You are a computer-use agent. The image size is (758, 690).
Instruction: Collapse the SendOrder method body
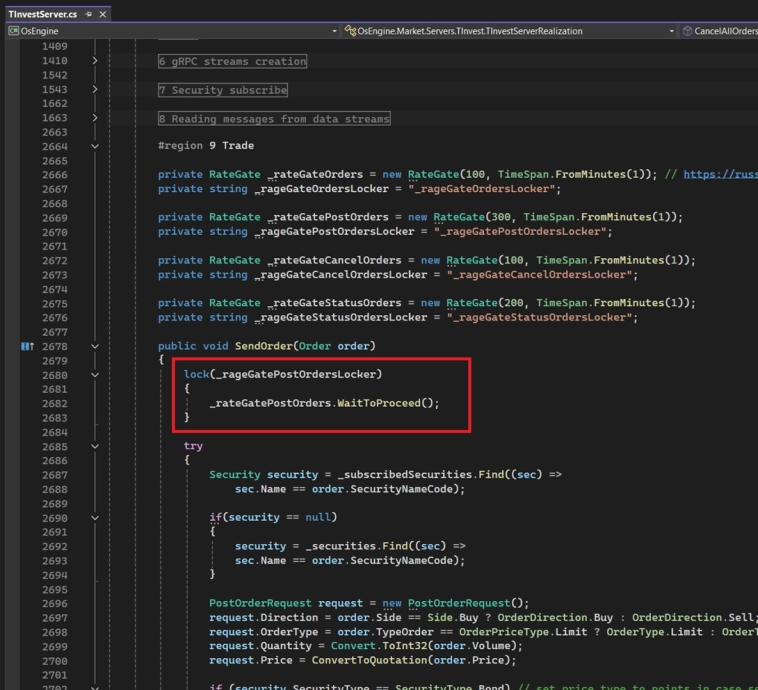[95, 346]
